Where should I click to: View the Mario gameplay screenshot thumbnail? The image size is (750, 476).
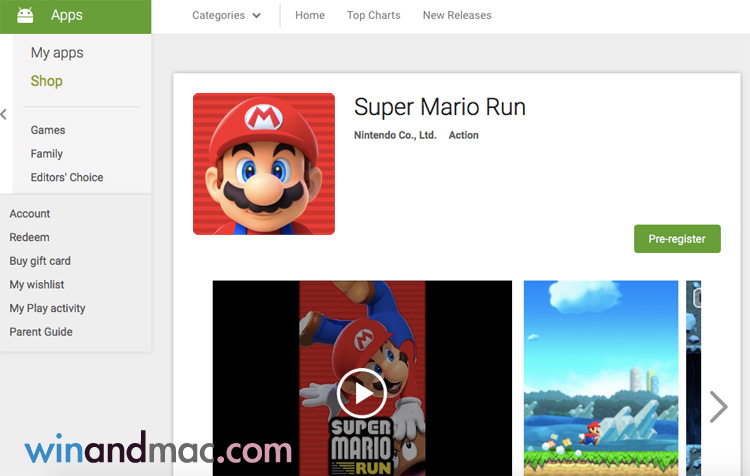tap(600, 378)
